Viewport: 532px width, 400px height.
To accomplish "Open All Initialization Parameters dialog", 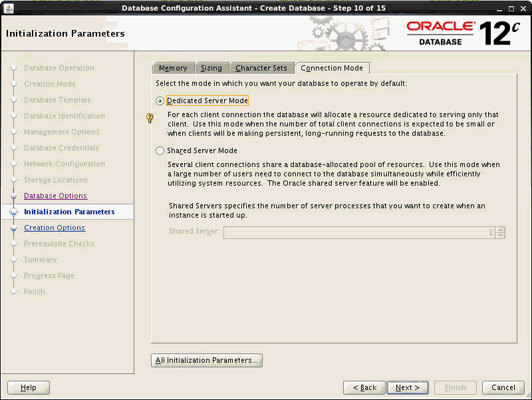I will (207, 360).
